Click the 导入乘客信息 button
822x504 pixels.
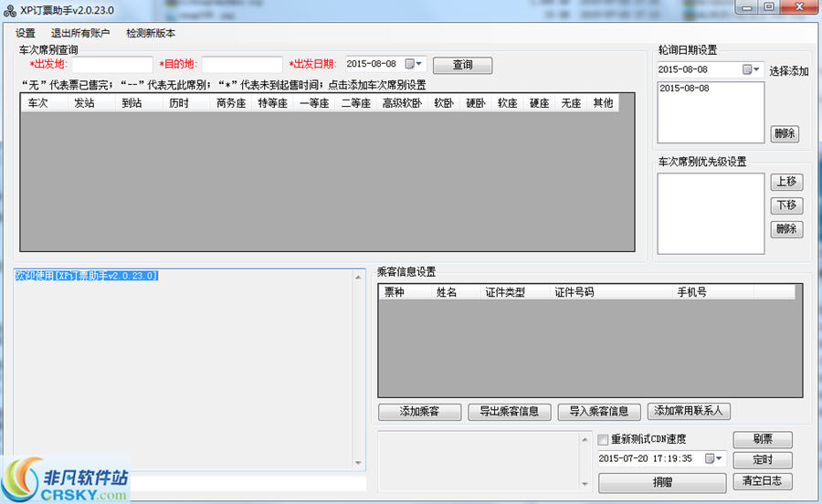point(599,411)
